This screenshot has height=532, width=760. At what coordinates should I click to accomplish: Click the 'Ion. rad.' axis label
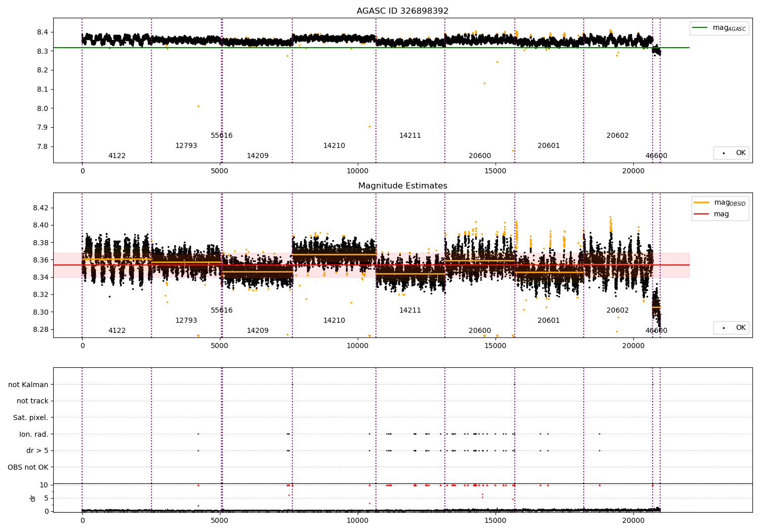(x=34, y=434)
